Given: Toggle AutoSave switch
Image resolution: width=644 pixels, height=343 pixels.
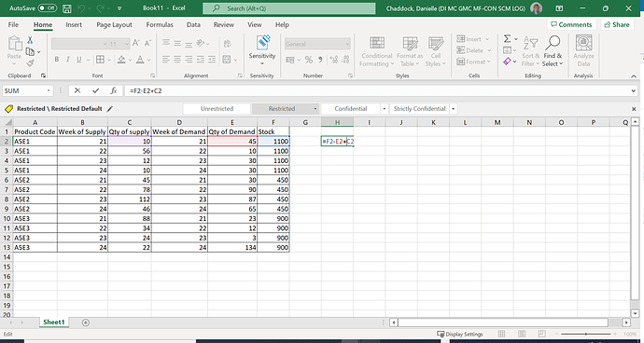Looking at the screenshot, I should [48, 8].
